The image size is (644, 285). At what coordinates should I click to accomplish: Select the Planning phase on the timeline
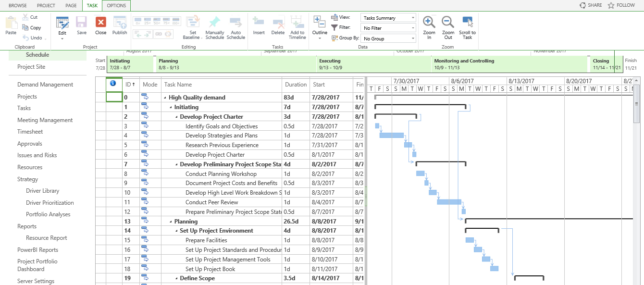(235, 64)
